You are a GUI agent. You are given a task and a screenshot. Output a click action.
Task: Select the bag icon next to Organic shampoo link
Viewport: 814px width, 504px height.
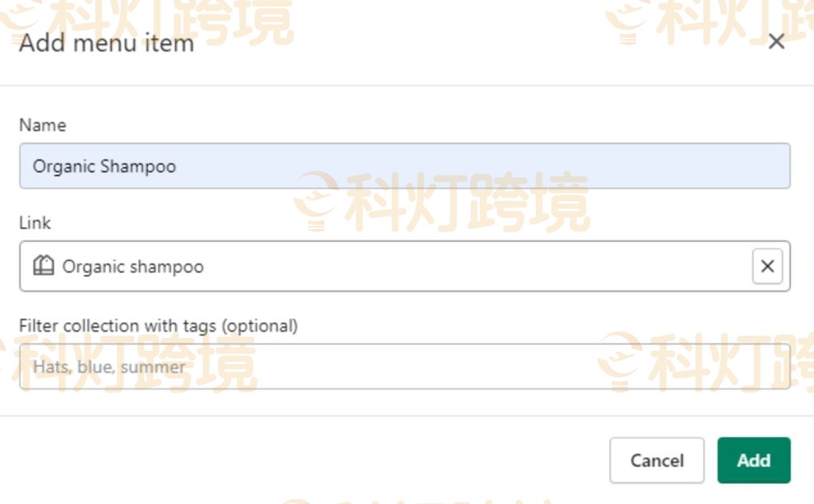click(45, 266)
